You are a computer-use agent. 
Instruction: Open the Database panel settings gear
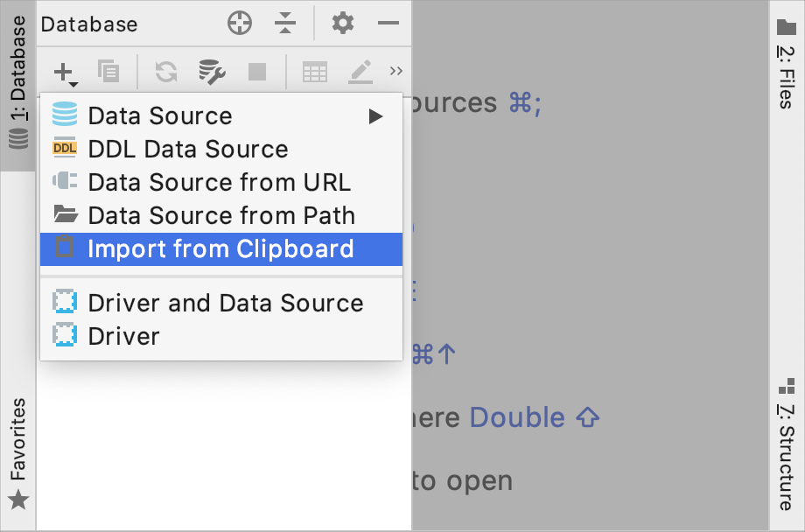pyautogui.click(x=342, y=24)
